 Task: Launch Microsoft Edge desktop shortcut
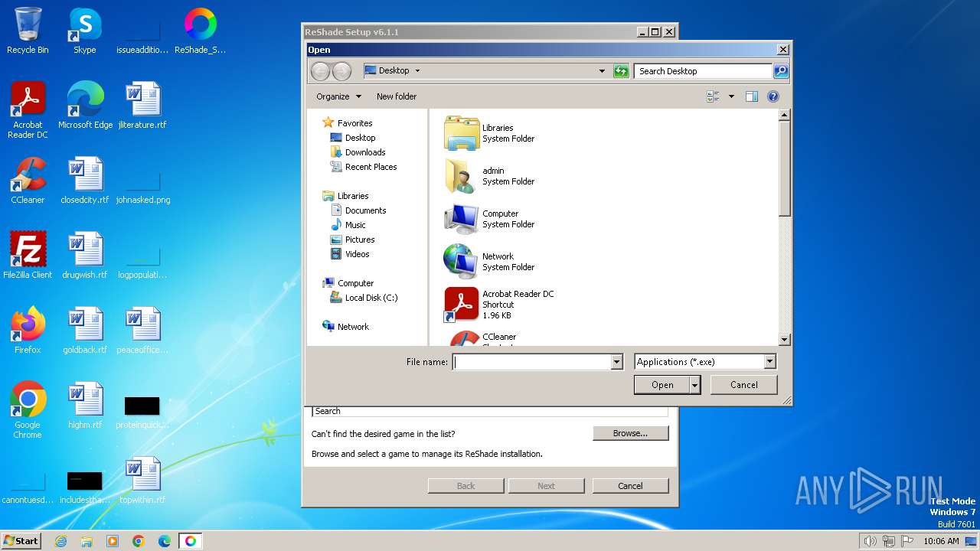click(85, 106)
